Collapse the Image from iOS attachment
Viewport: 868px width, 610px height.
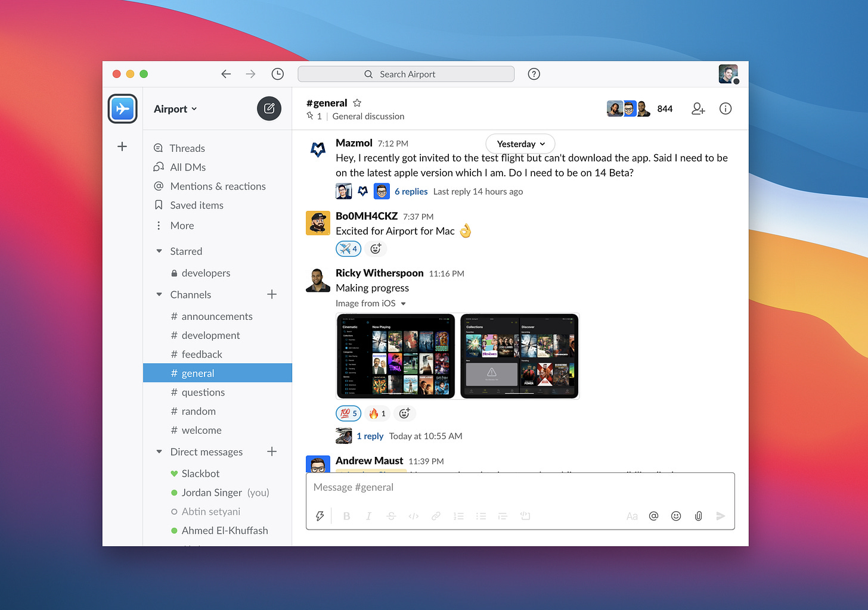[x=404, y=304]
